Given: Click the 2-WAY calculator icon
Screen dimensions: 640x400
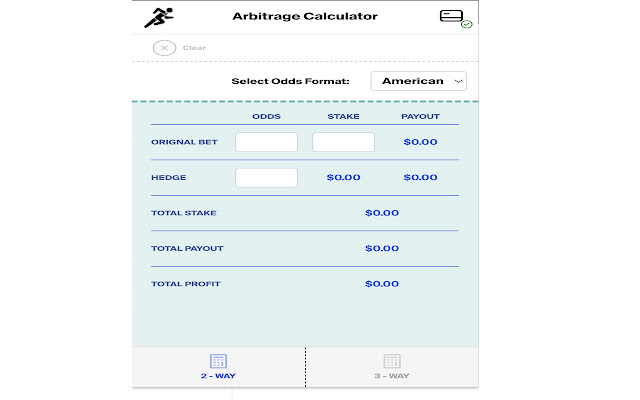Looking at the screenshot, I should 219,361.
